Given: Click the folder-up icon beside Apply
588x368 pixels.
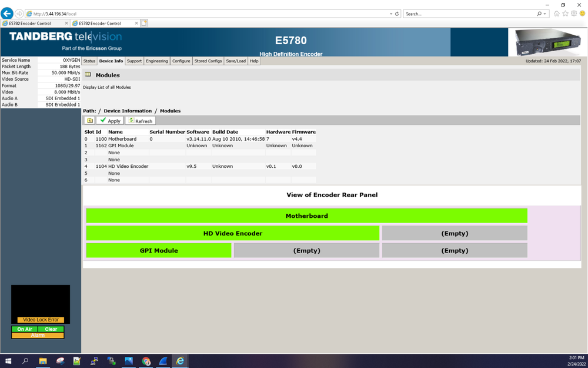Looking at the screenshot, I should [x=89, y=121].
